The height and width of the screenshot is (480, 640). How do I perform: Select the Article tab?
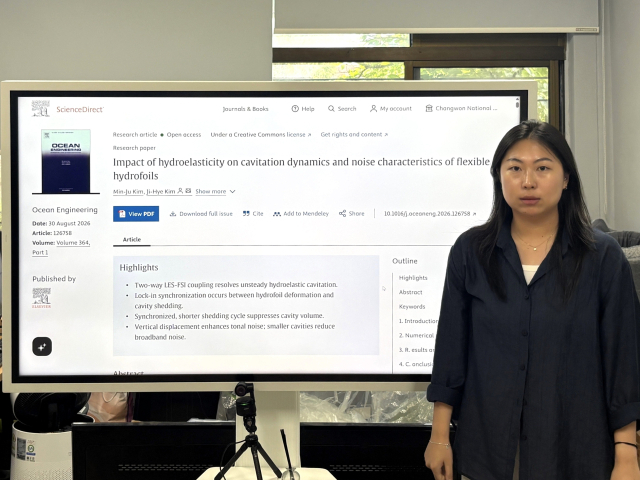click(132, 240)
